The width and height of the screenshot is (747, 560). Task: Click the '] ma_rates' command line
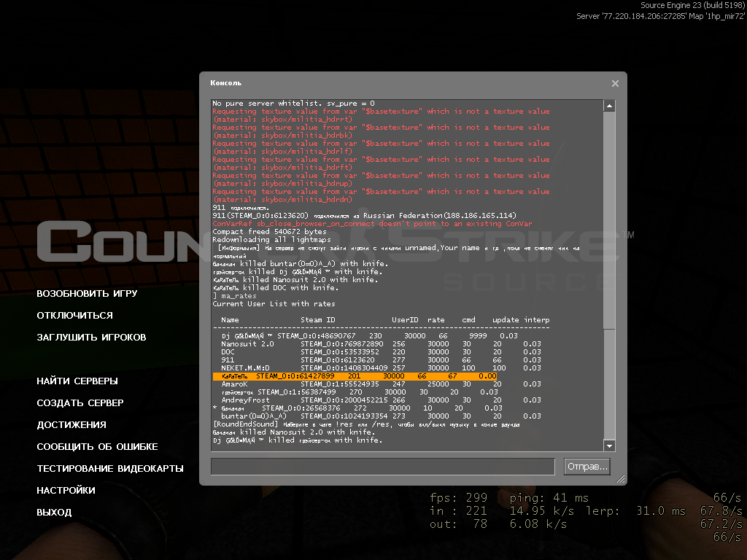coord(234,296)
